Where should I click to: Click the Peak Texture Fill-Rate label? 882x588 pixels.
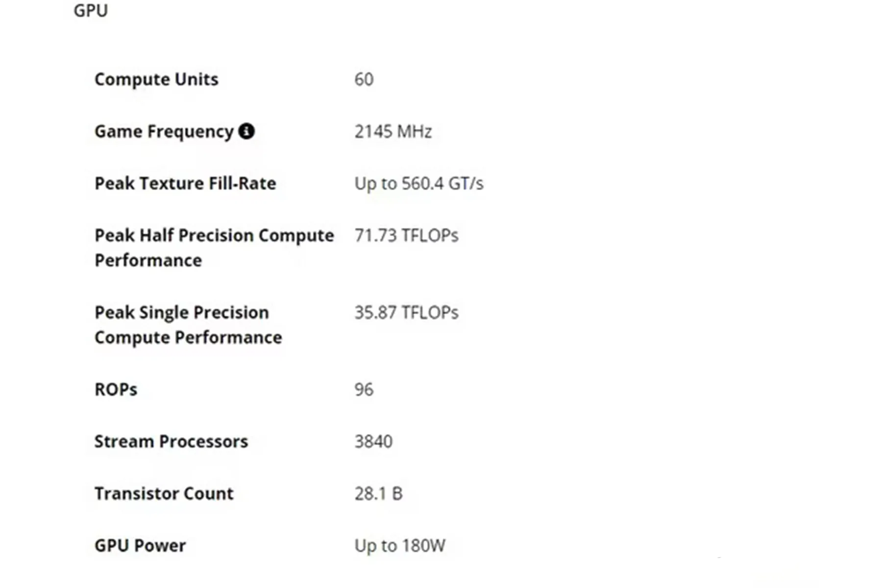coord(185,183)
